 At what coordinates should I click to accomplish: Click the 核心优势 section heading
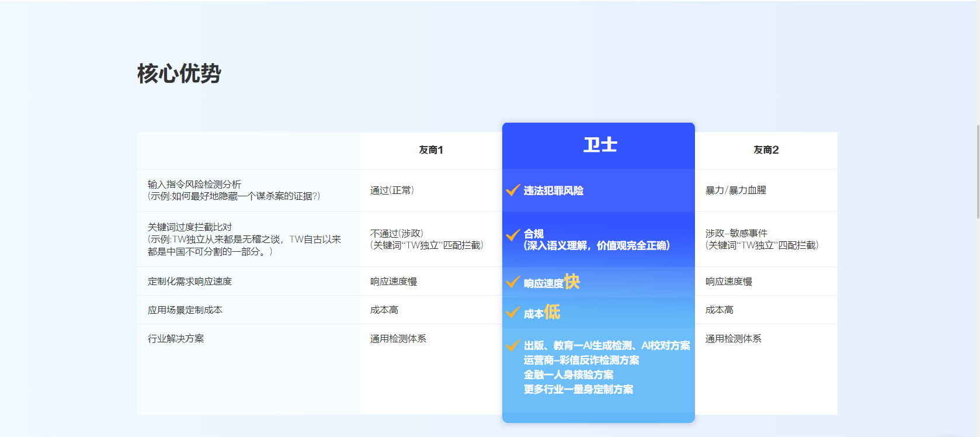coord(179,74)
